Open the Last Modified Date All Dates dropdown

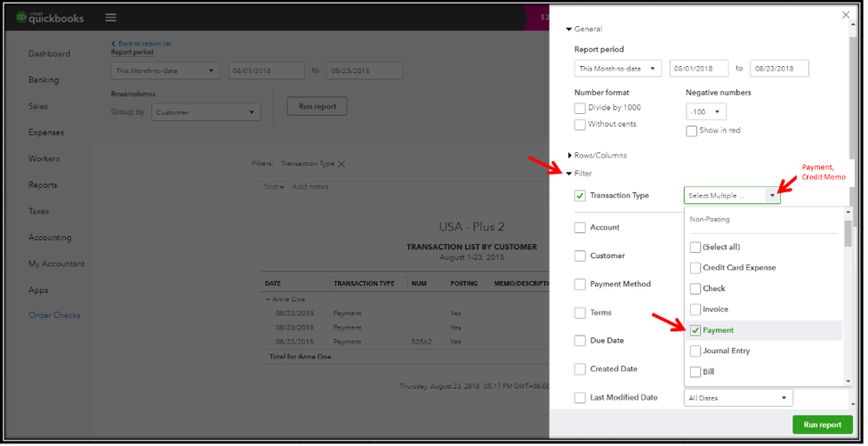(738, 398)
